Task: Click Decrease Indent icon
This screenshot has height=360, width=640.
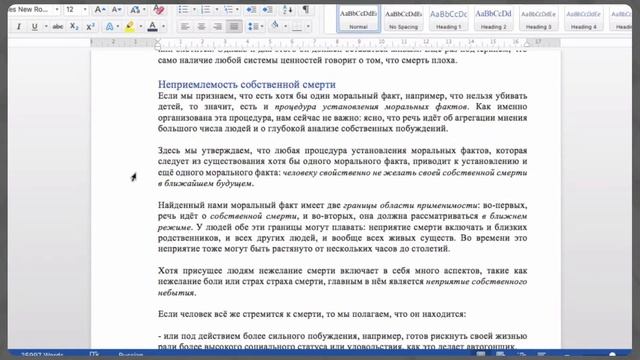Action: pos(251,9)
